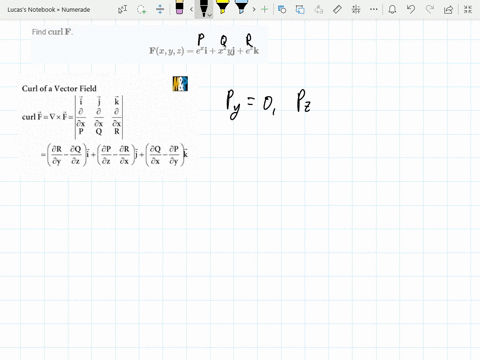Choose the Insert Space tool
Screen dimensions: 480x360
[x=160, y=9]
